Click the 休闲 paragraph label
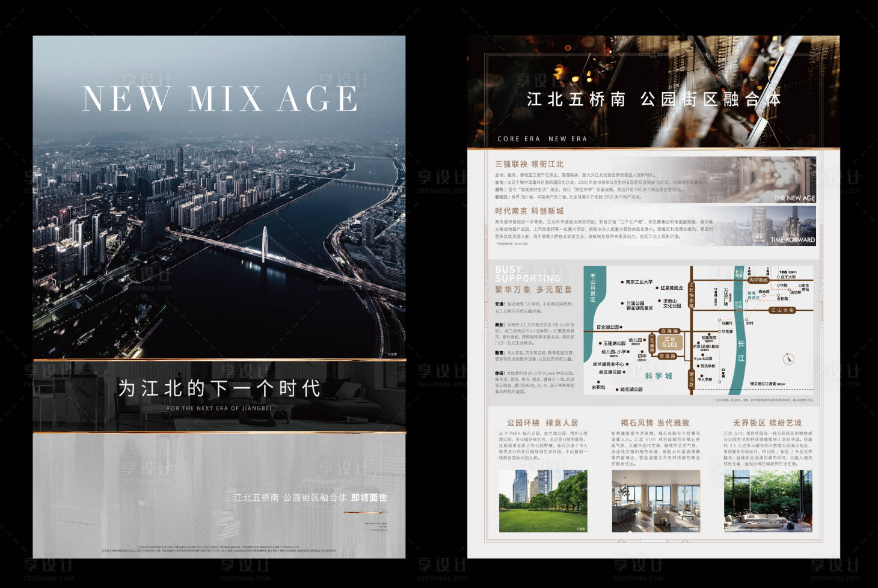Screen dimensions: 878x588 point(499,373)
